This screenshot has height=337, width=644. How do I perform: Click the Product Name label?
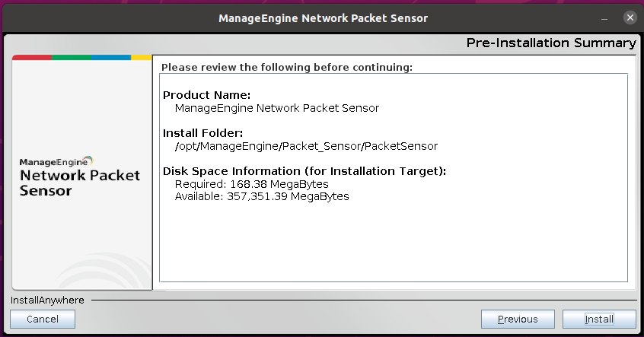[206, 96]
